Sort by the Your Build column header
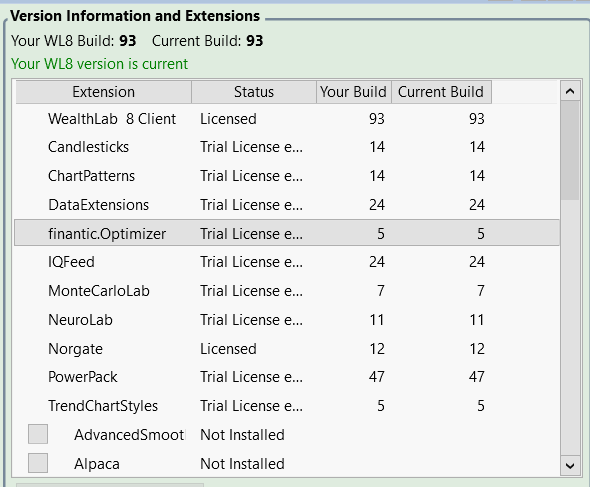The image size is (590, 487). pos(354,92)
